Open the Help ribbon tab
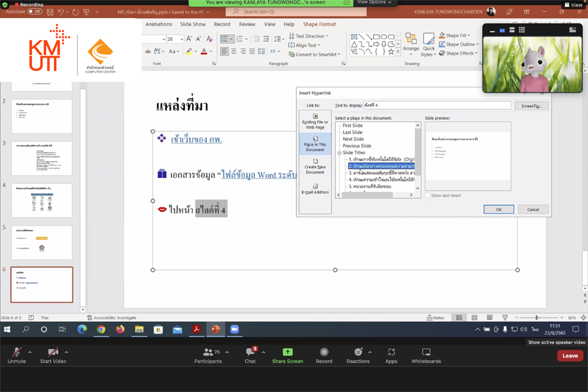588x392 pixels. (289, 24)
